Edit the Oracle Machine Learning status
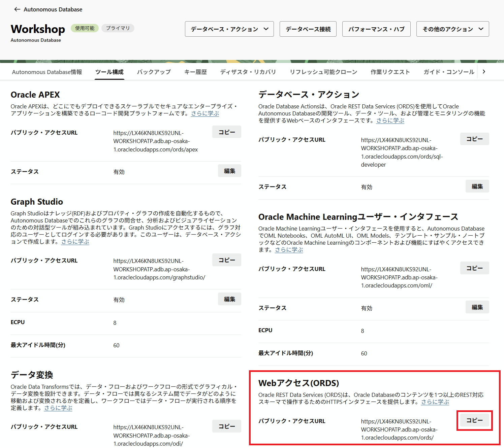The width and height of the screenshot is (504, 448). pos(477,307)
